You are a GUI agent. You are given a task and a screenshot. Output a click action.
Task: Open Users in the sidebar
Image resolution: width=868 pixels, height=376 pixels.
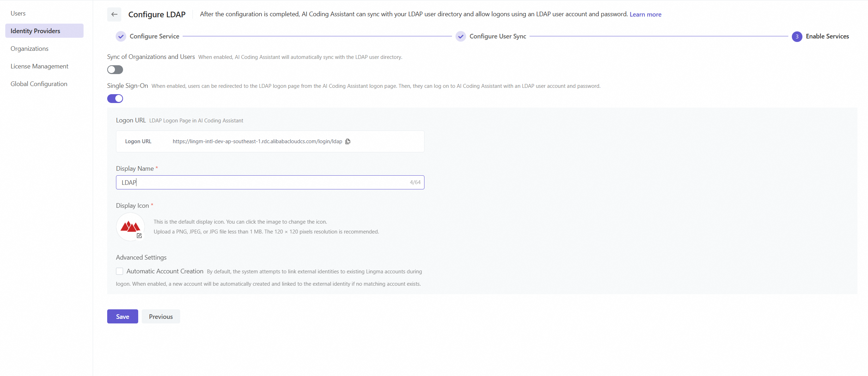tap(18, 13)
